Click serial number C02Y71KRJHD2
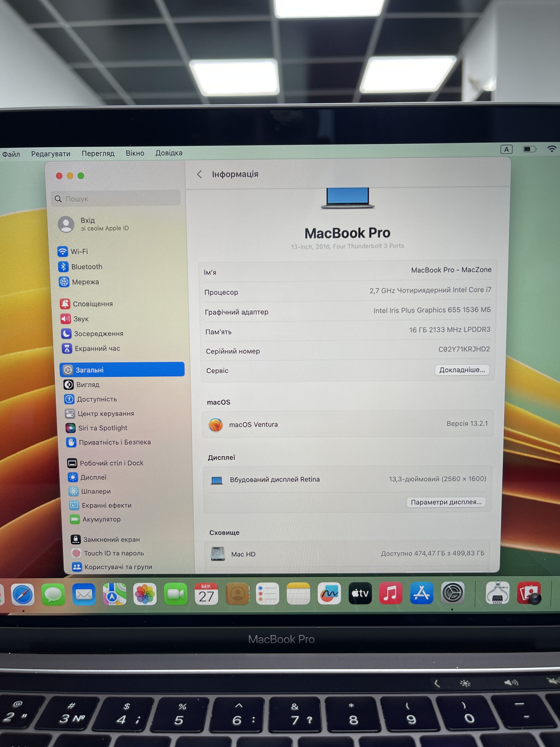 point(464,349)
